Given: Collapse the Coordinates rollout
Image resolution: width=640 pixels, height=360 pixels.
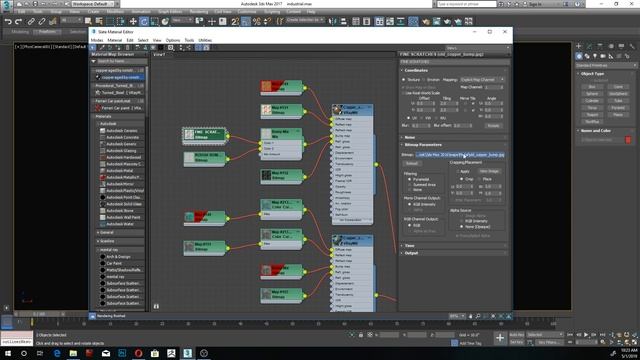Looking at the screenshot, I should 454,70.
